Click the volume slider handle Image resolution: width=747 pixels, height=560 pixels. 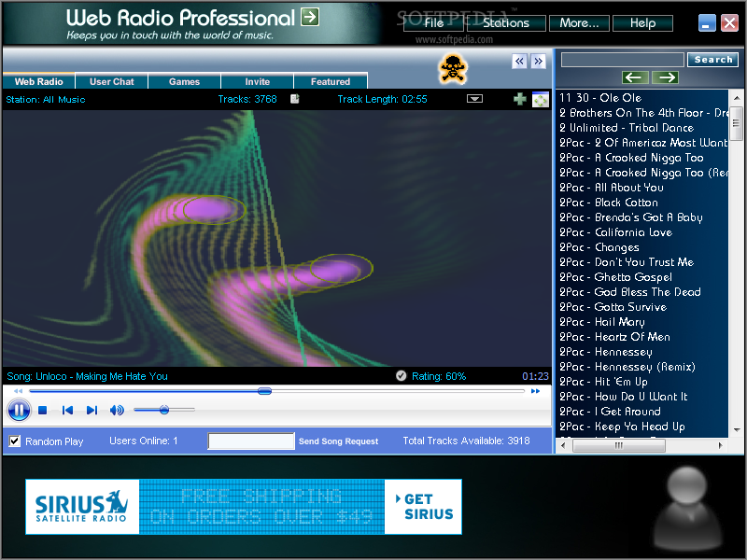[164, 410]
